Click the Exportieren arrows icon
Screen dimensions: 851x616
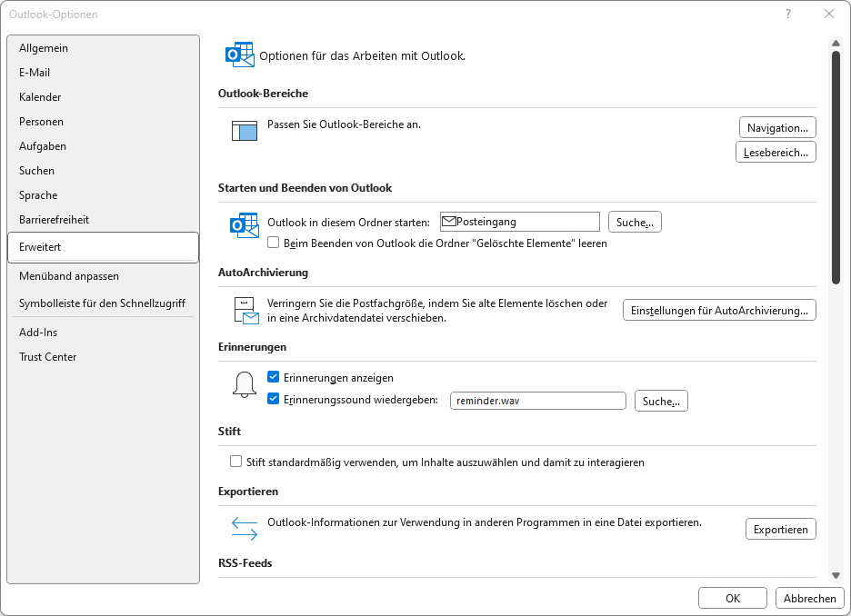[245, 528]
